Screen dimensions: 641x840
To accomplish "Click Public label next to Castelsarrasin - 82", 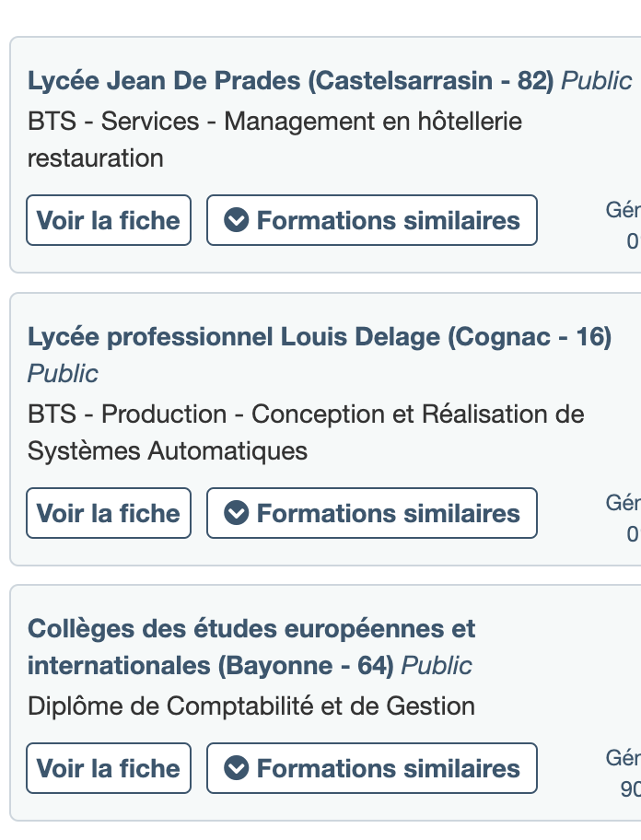I will click(x=596, y=81).
